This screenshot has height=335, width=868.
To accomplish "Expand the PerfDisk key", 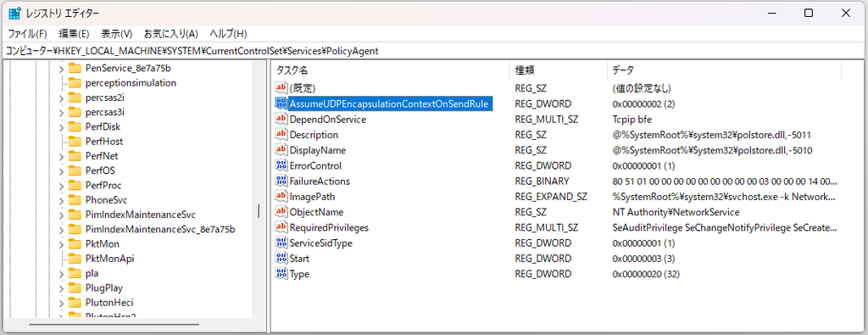I will (61, 127).
